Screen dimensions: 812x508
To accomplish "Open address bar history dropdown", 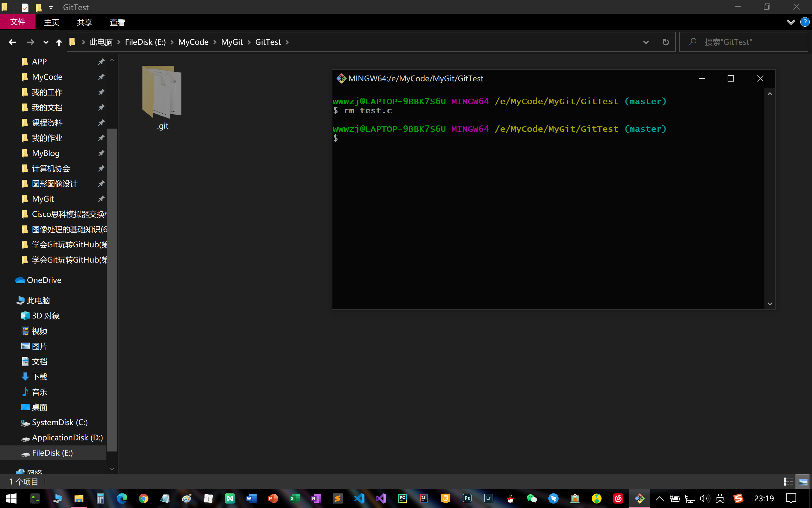I will coord(646,42).
